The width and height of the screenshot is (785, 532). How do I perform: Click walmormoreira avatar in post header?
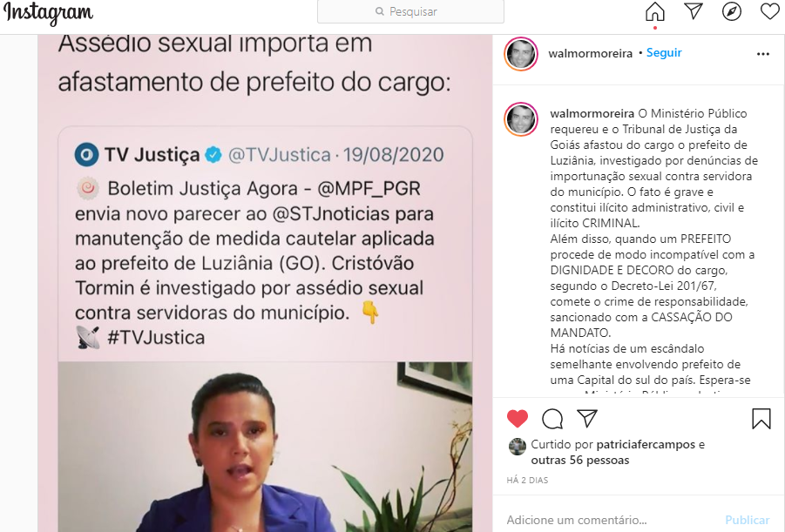(521, 54)
